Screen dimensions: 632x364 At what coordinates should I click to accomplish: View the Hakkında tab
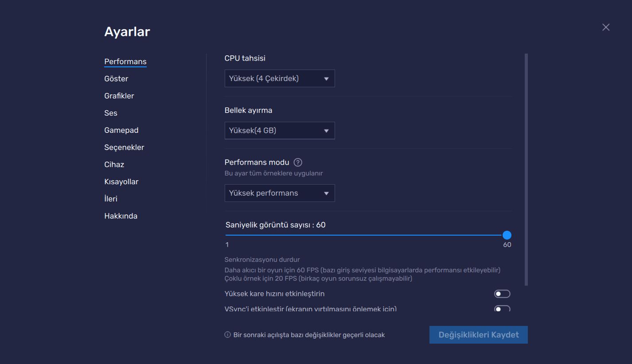(121, 216)
